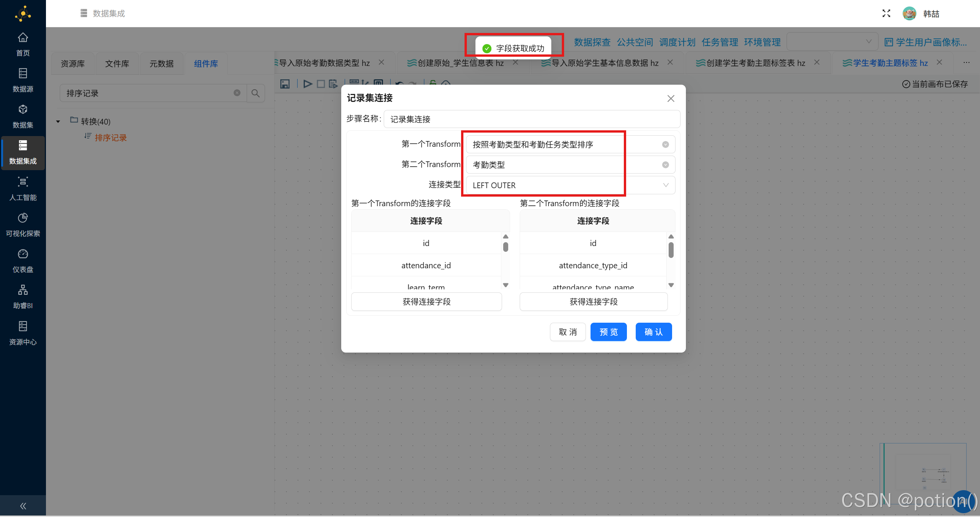Open the 资源中心 resource center
This screenshot has height=517, width=980.
23,333
